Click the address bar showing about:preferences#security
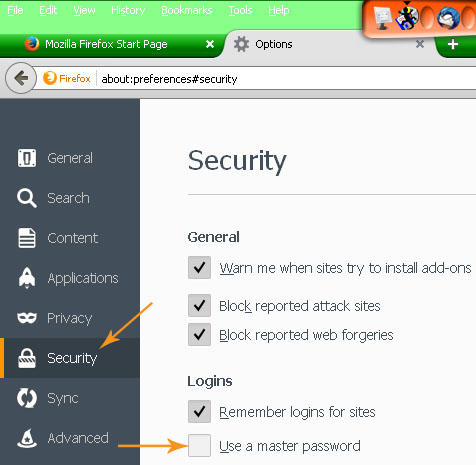 287,79
